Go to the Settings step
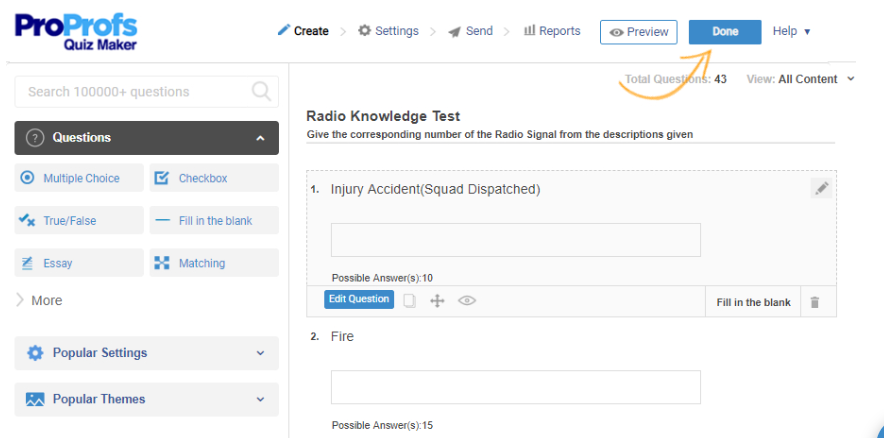 pyautogui.click(x=388, y=31)
